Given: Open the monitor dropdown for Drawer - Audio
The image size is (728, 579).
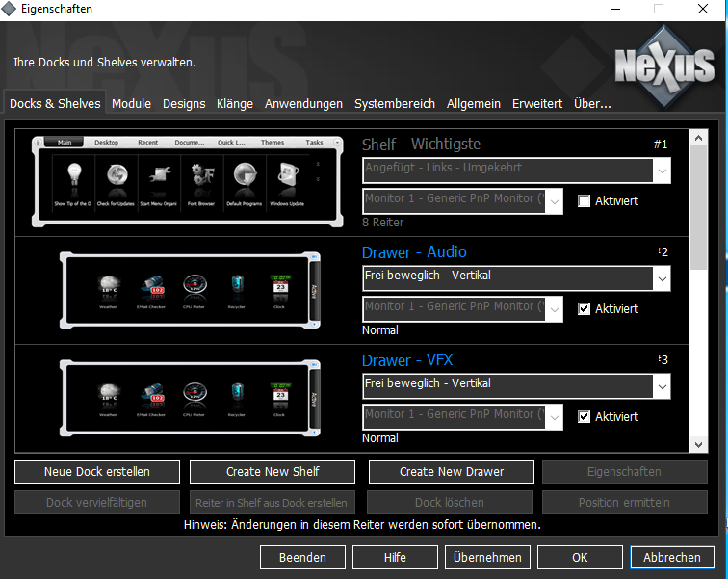Looking at the screenshot, I should click(x=554, y=309).
